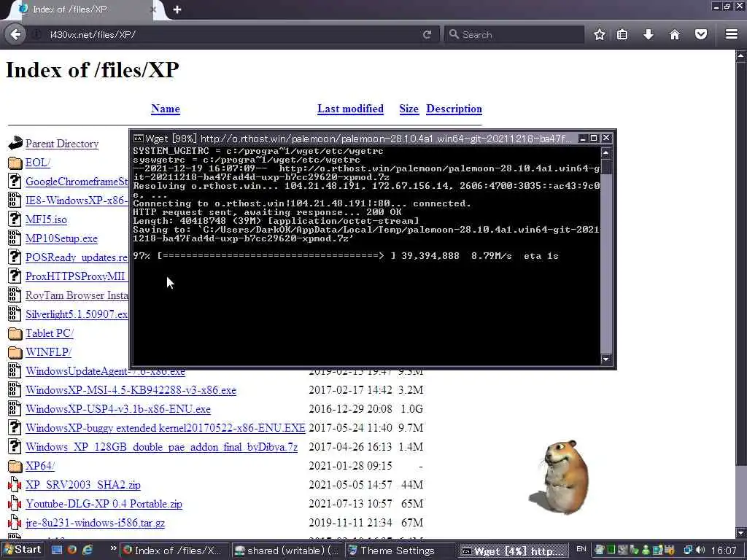Viewport: 747px width, 560px height.
Task: Click the Wget console window title icon
Action: [138, 139]
